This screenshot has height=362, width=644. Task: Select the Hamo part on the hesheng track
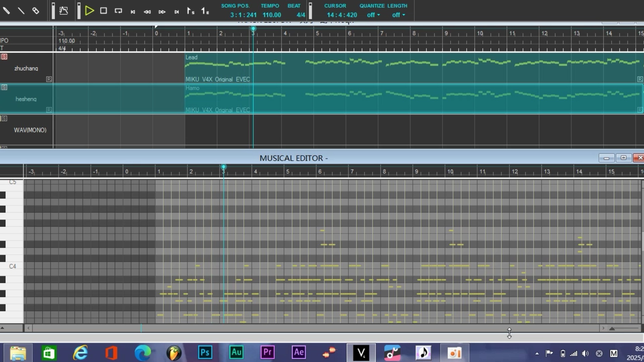(x=414, y=99)
